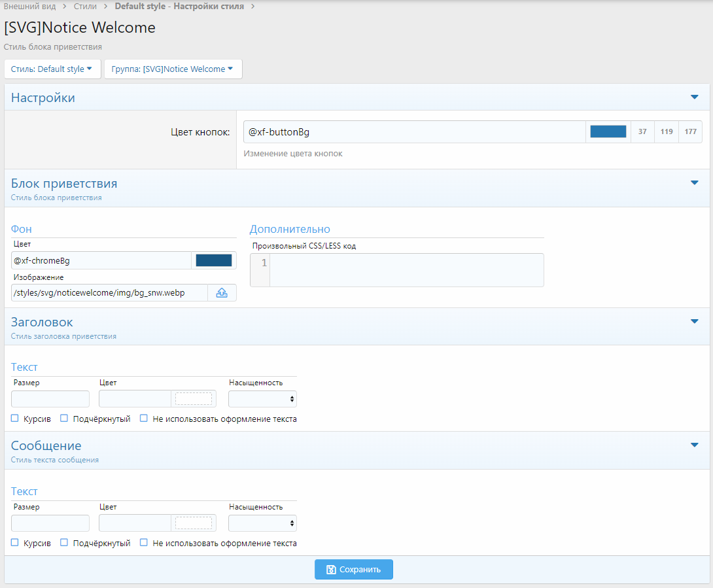This screenshot has height=588, width=713.
Task: Click the Сохранить button
Action: tap(353, 570)
